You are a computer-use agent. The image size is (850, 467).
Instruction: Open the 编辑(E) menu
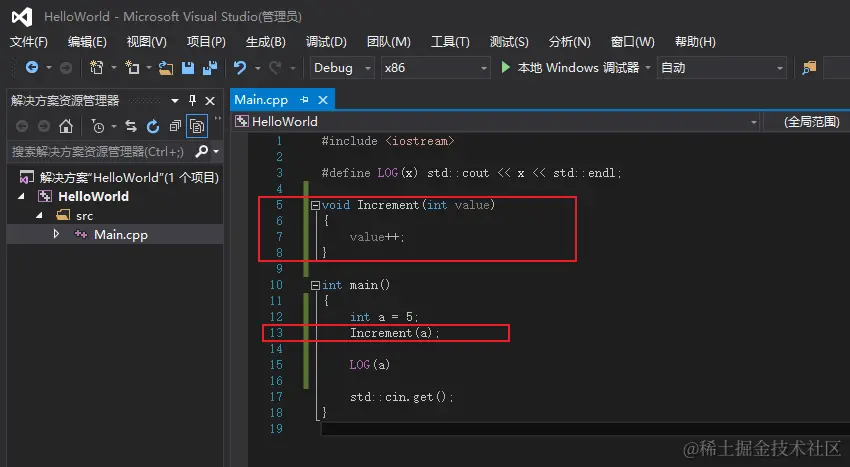click(x=87, y=42)
